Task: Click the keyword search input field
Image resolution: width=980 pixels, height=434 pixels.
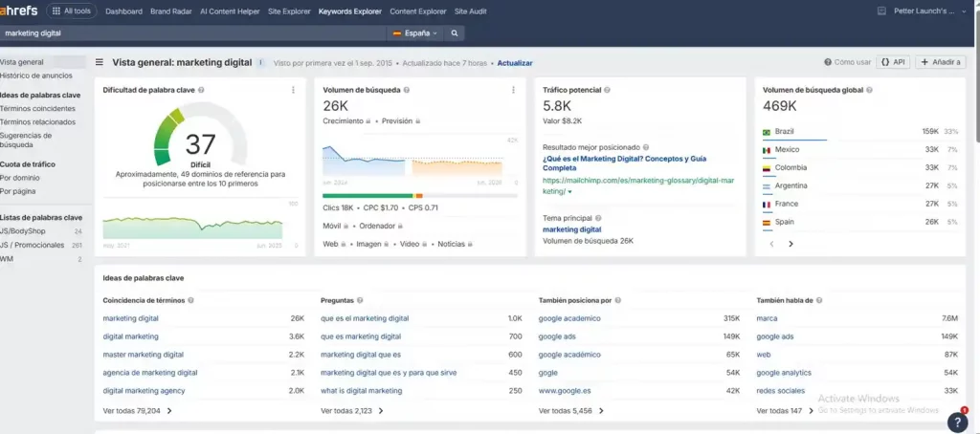Action: tap(193, 33)
